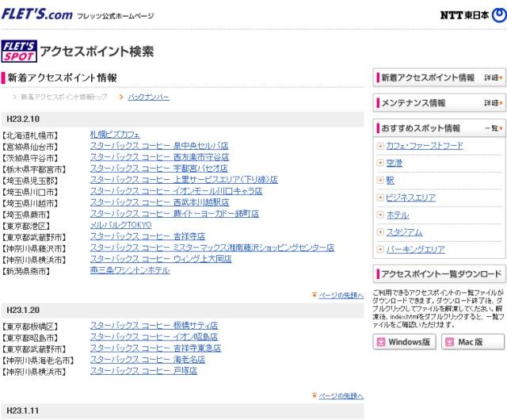Download the Mac版 access point list
The width and height of the screenshot is (507, 420).
(x=473, y=342)
